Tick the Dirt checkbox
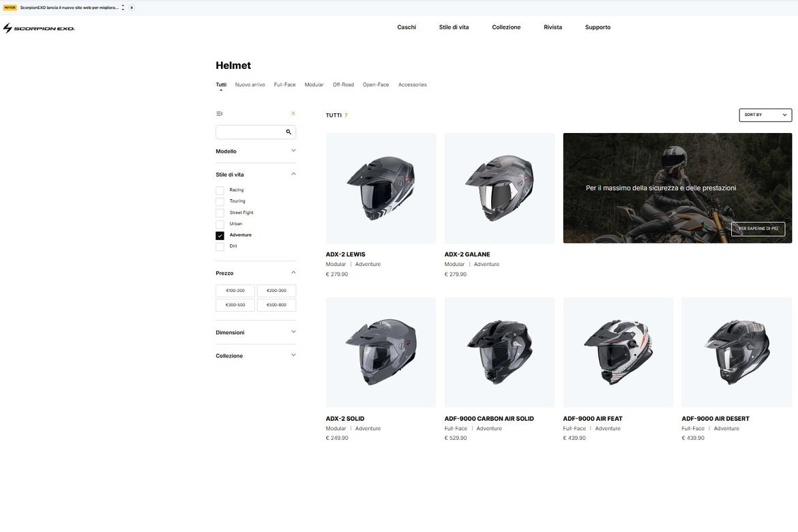The image size is (798, 532). coord(220,247)
